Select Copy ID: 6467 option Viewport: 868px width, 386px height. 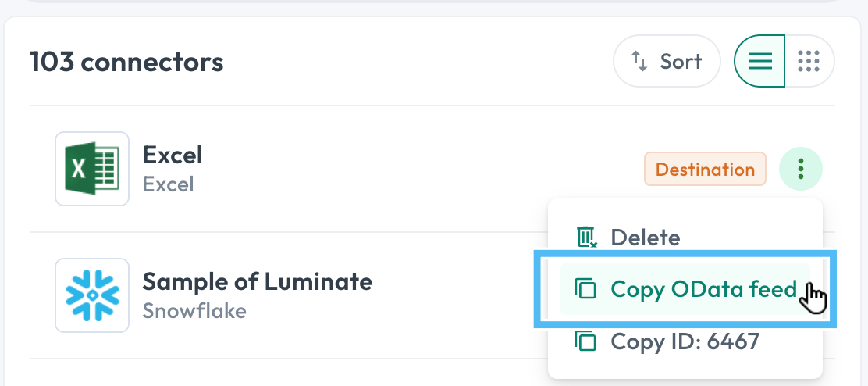tap(685, 341)
